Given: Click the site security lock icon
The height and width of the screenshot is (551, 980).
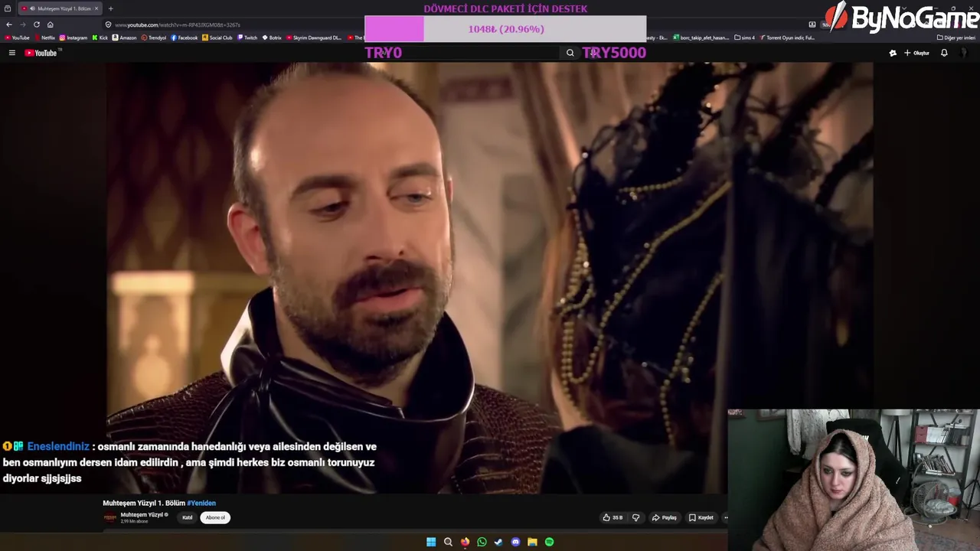Looking at the screenshot, I should tap(108, 24).
